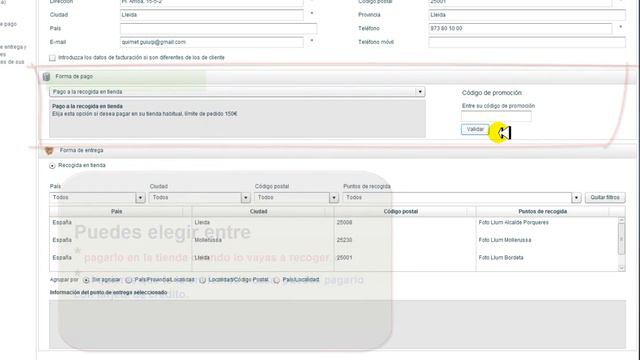This screenshot has height=360, width=640.
Task: Check the different billing data checkbox
Action: [52, 58]
